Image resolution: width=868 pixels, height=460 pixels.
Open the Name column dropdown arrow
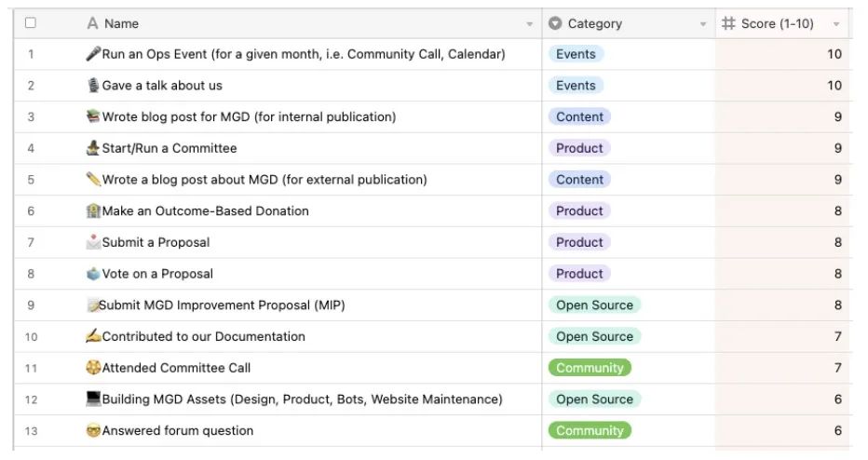pos(530,24)
